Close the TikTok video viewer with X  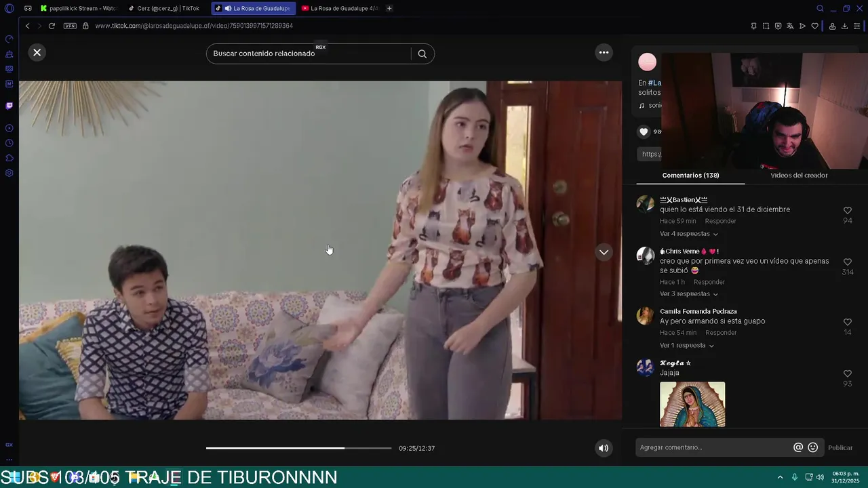point(37,52)
